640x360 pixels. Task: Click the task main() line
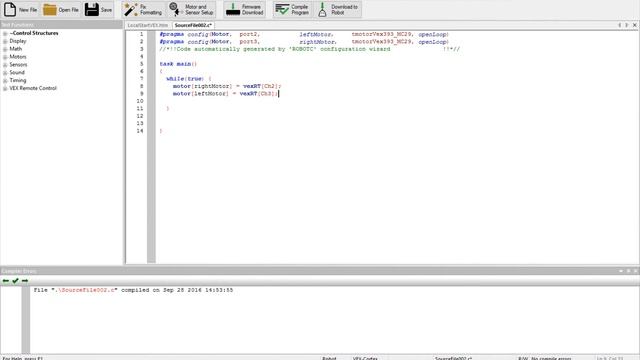(x=178, y=64)
